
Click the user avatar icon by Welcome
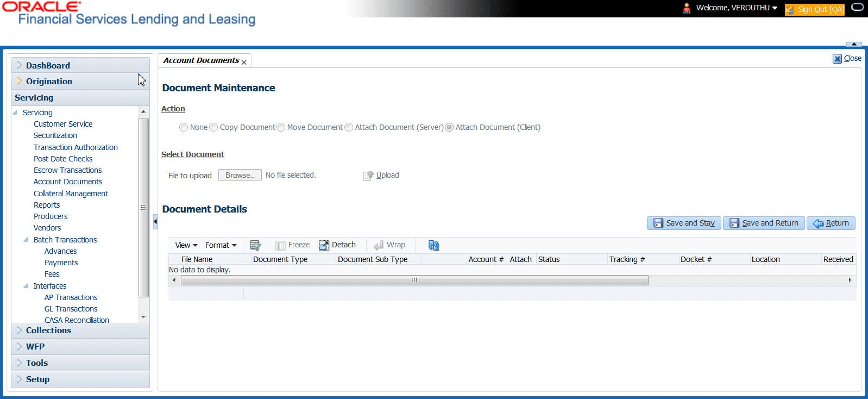click(687, 8)
